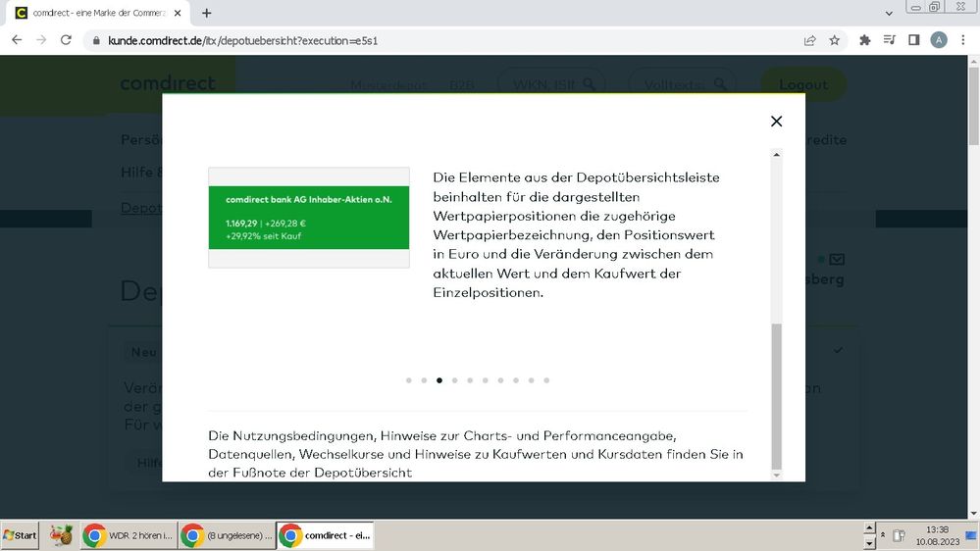Open the Windows Start button
Screen dimensions: 980x551
(20, 535)
